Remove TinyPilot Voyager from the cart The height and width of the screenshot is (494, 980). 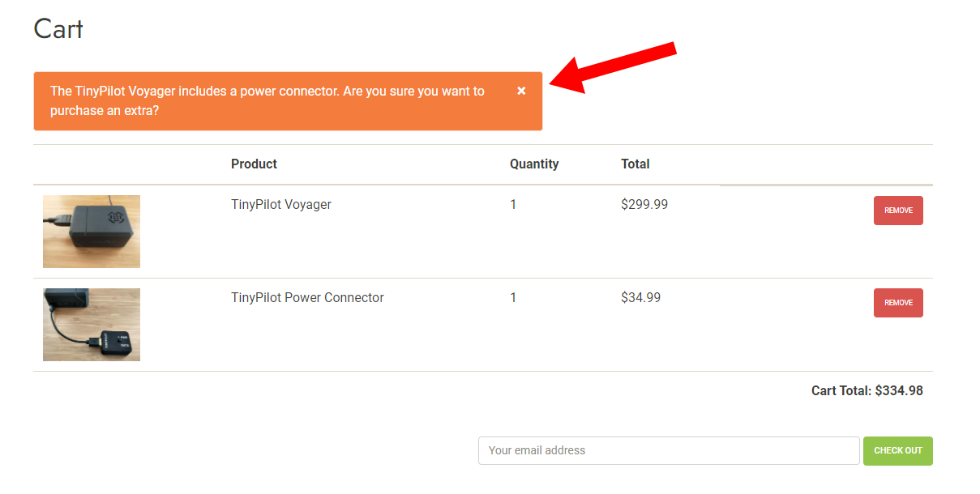tap(898, 211)
